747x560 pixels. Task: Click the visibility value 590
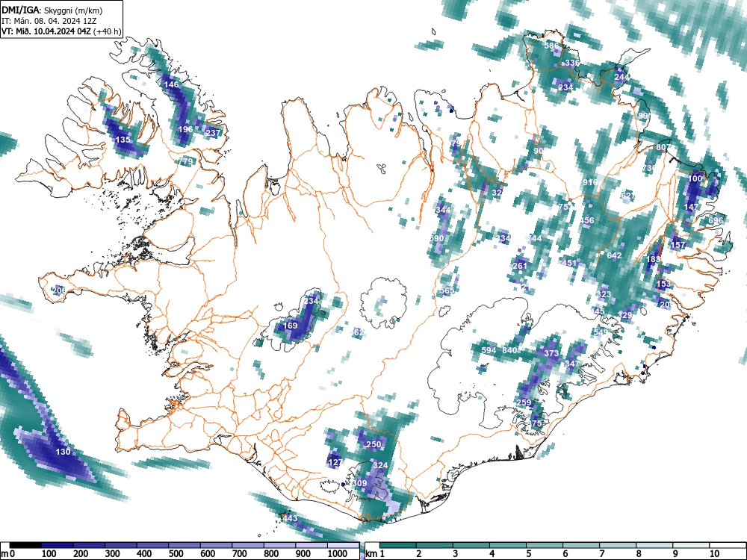436,238
